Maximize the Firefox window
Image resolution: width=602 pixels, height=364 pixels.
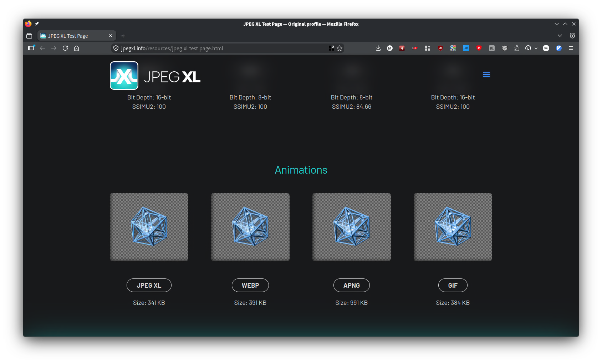[x=565, y=24]
